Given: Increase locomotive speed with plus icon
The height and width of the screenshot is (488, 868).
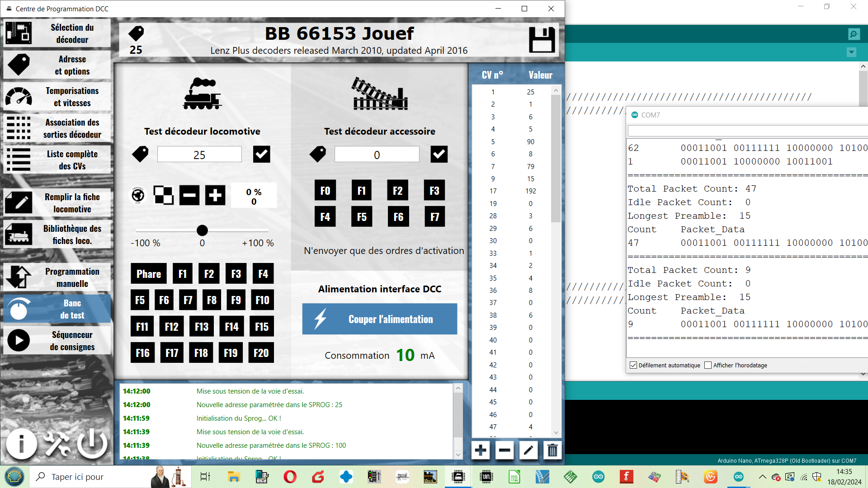Looking at the screenshot, I should [x=215, y=195].
